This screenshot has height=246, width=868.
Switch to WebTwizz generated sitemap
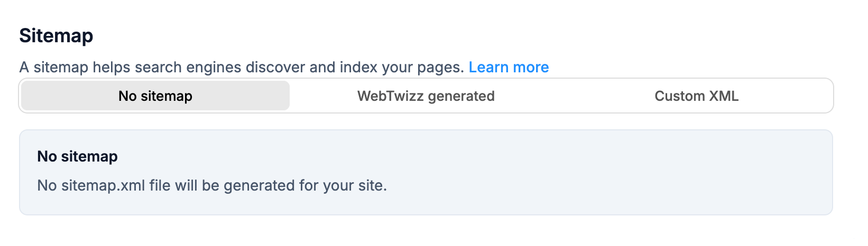point(426,96)
